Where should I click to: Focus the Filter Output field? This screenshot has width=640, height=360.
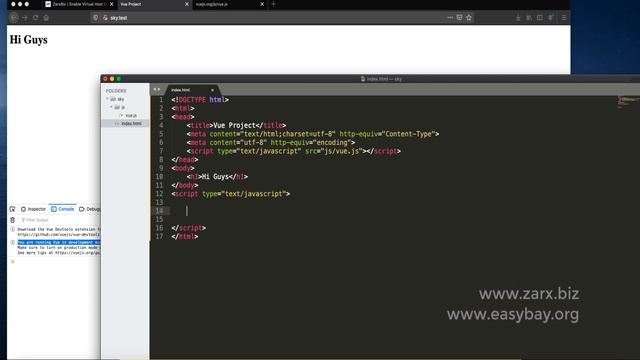coord(60,220)
